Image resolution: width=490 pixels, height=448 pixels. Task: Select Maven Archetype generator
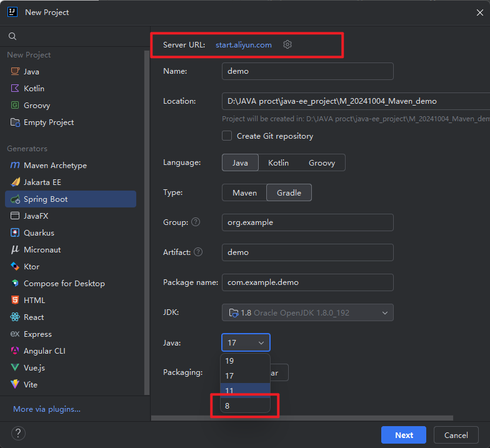pyautogui.click(x=71, y=165)
